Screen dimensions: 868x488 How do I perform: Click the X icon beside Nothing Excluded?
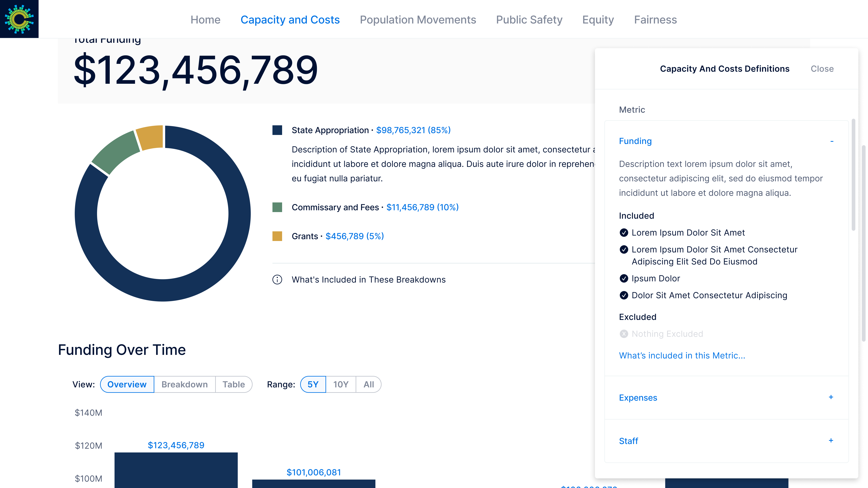pos(624,334)
